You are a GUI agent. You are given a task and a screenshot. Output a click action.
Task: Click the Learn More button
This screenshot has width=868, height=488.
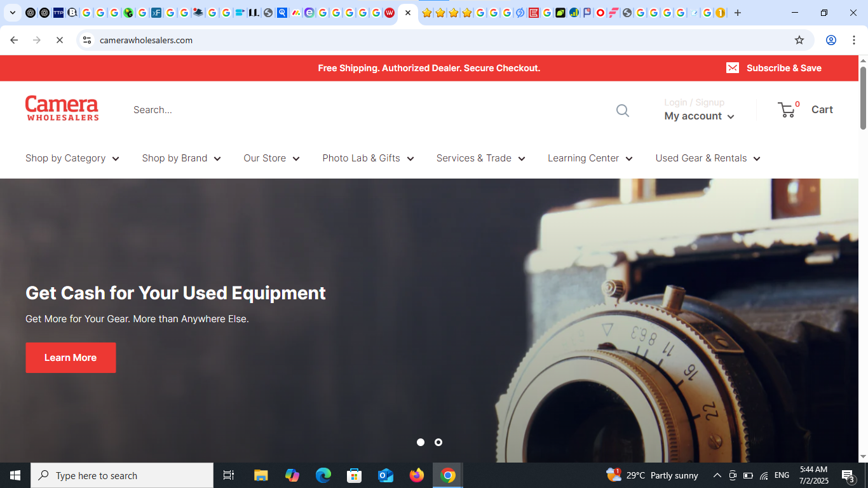coord(71,358)
